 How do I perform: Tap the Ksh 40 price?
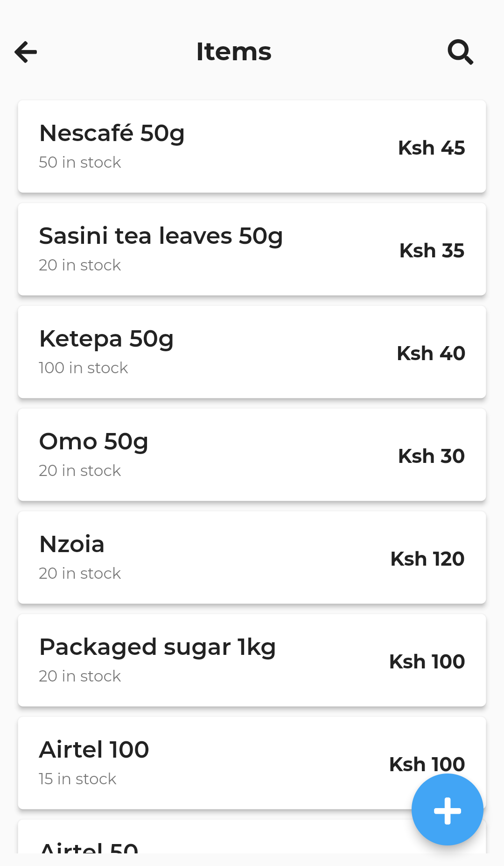pyautogui.click(x=431, y=353)
